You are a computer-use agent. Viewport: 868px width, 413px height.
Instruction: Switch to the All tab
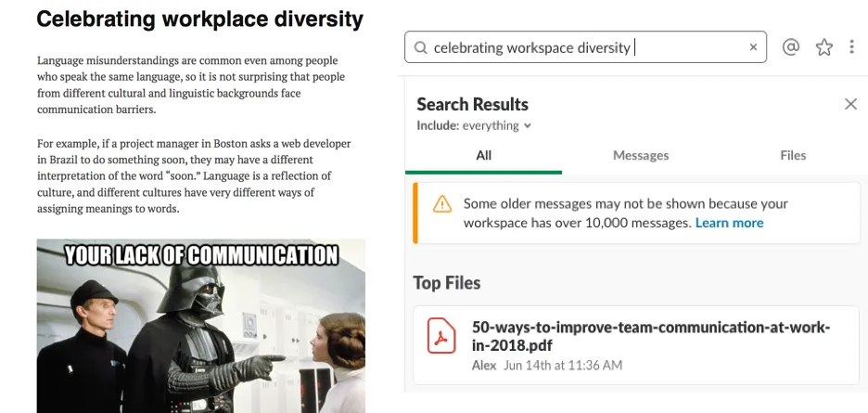point(483,155)
